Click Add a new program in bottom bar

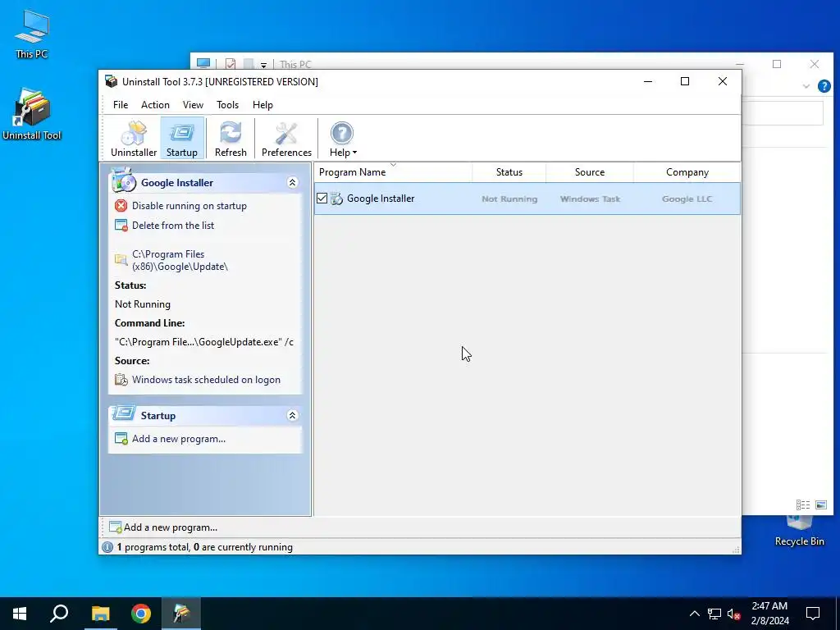[x=171, y=527]
